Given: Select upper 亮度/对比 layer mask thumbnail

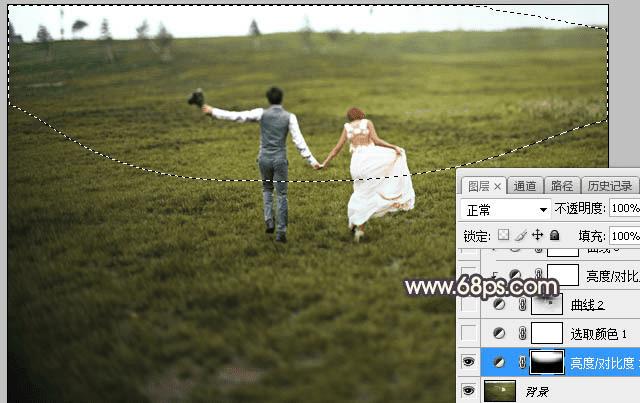Looking at the screenshot, I should 562,275.
